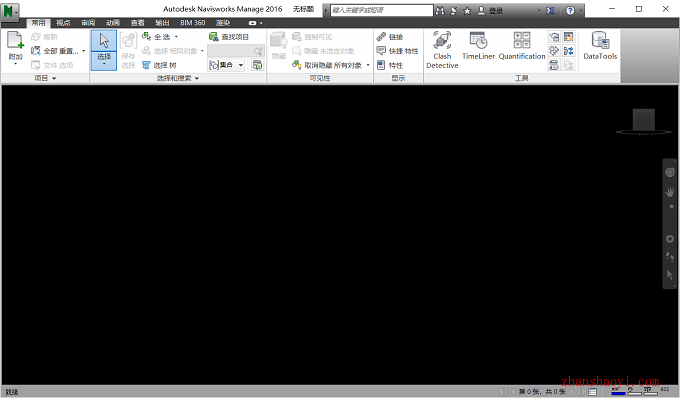680x398 pixels.
Task: Click the Find Items button
Action: (229, 37)
